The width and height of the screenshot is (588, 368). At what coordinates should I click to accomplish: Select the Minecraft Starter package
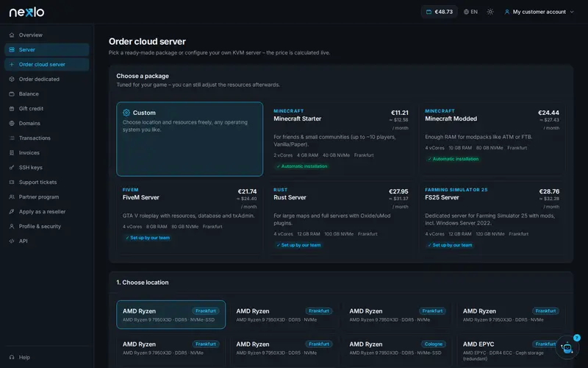coord(341,139)
